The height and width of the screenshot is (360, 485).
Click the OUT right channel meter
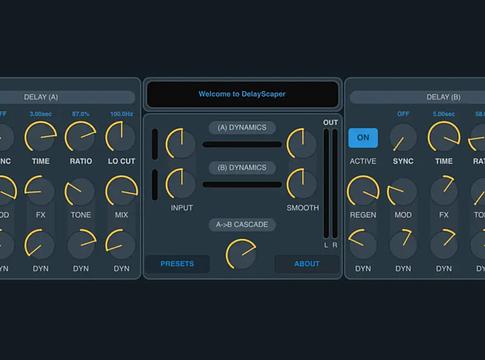(x=335, y=184)
